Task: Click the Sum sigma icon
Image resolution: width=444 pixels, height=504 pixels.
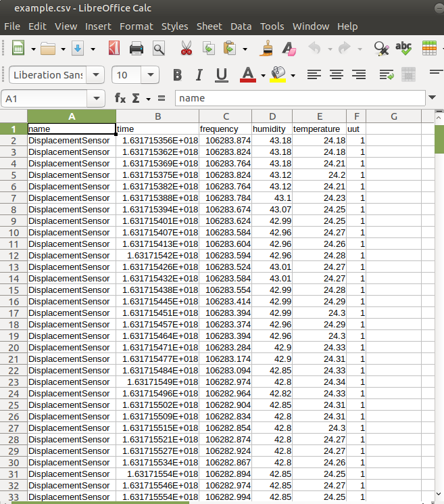Action: pyautogui.click(x=136, y=98)
